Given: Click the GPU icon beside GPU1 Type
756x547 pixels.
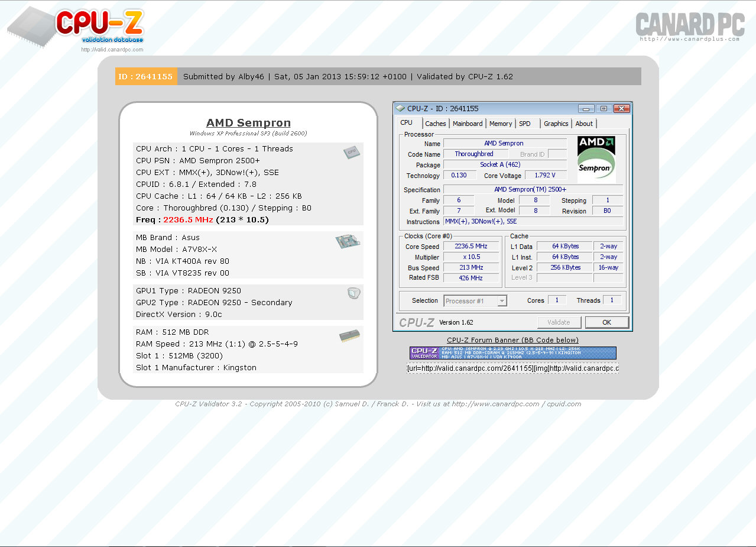Looking at the screenshot, I should point(353,293).
